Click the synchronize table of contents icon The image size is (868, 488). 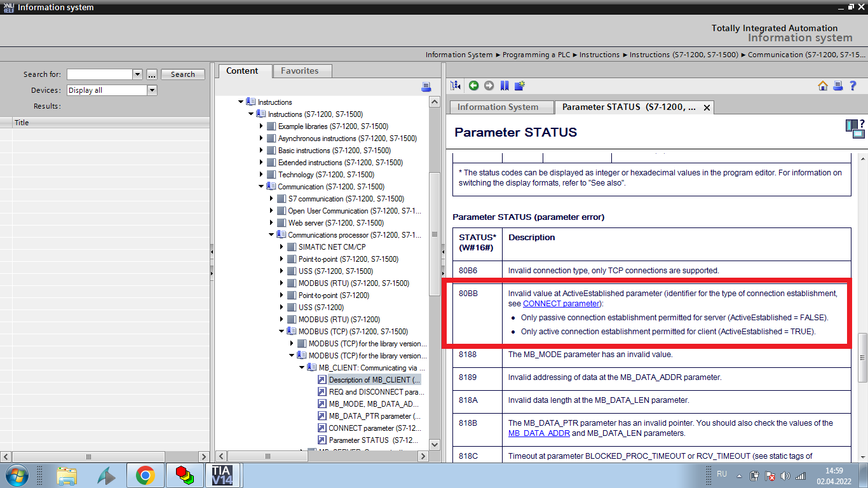coord(456,86)
